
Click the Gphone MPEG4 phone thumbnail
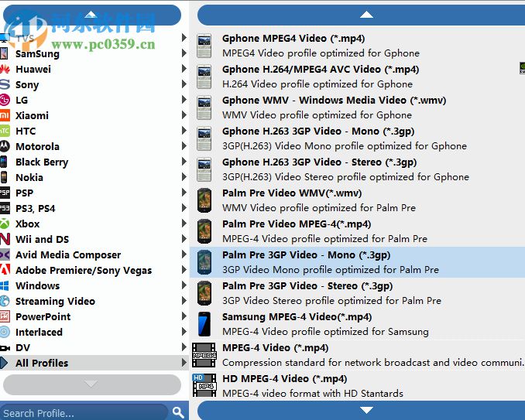(x=204, y=46)
